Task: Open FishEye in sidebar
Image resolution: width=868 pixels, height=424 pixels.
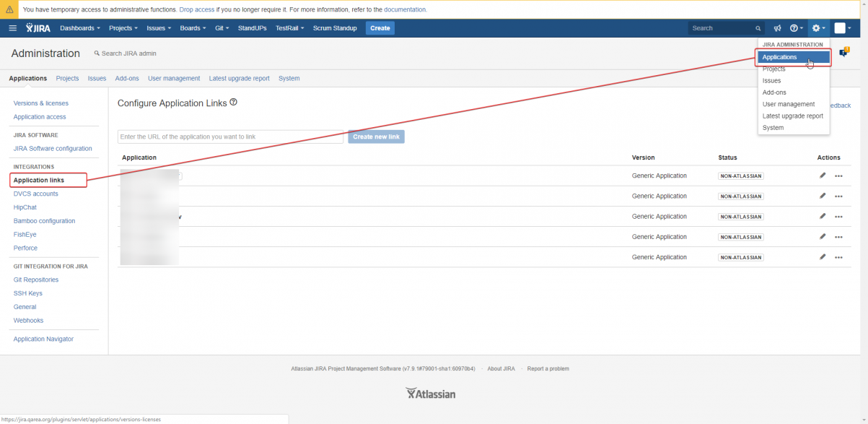Action: 25,235
